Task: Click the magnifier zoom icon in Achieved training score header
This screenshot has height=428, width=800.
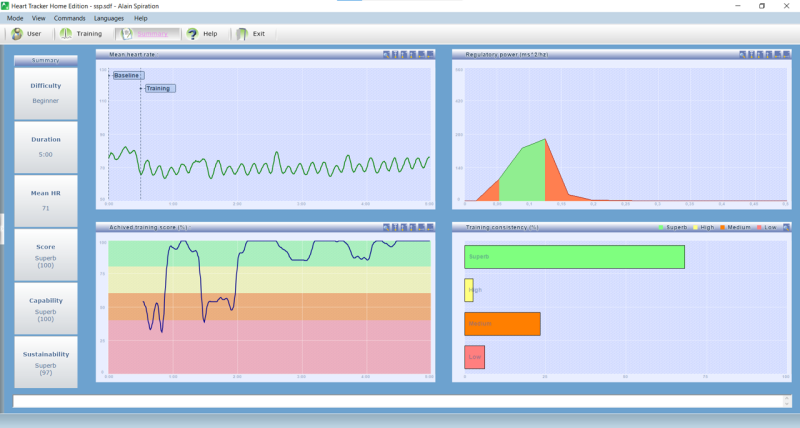Action: [x=386, y=227]
